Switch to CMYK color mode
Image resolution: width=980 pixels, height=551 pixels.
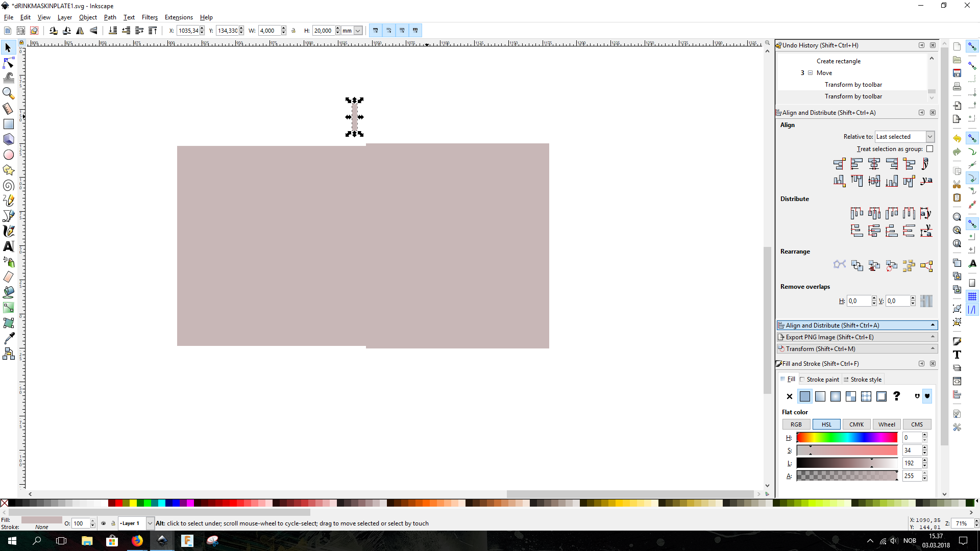[x=856, y=424]
